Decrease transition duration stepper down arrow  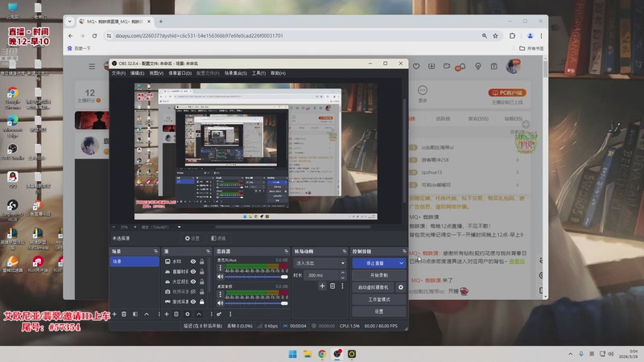click(343, 278)
